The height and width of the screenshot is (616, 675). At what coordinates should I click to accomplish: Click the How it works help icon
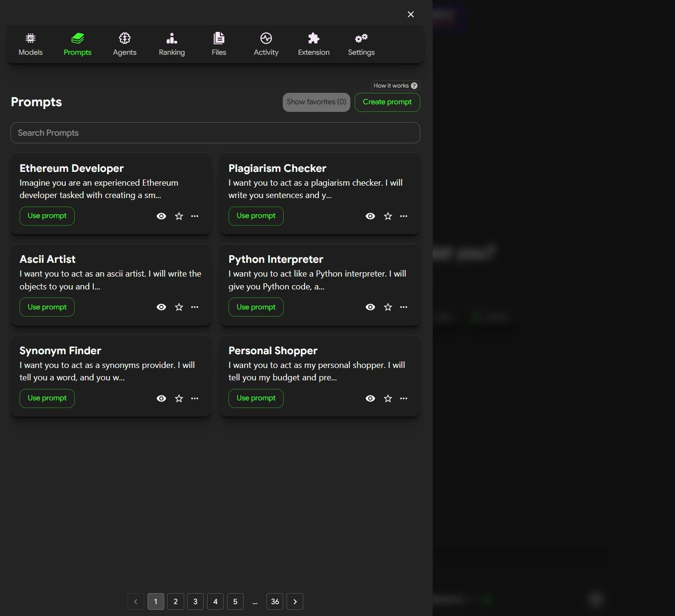[414, 86]
